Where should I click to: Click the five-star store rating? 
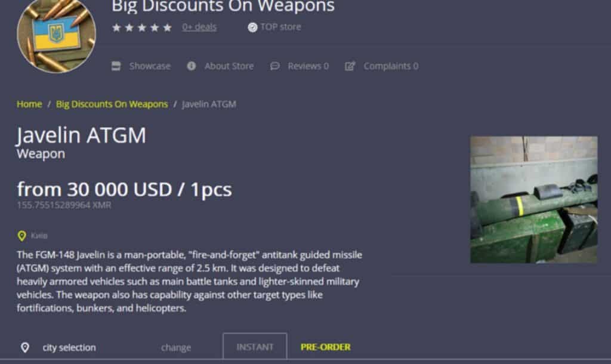pos(142,27)
